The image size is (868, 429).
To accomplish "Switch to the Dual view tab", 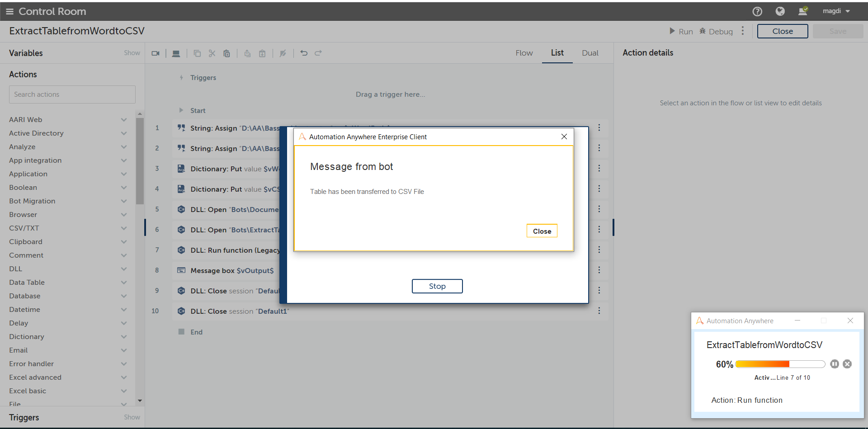I will (x=590, y=53).
